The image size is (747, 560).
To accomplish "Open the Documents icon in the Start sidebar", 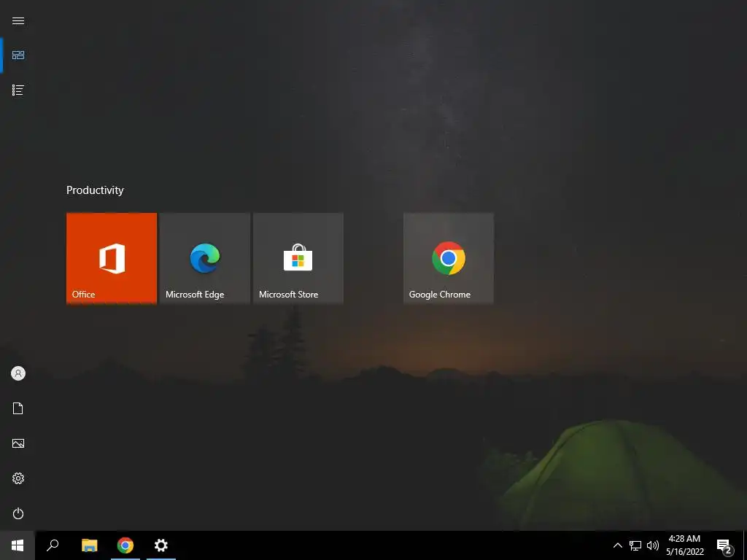I will coord(18,408).
